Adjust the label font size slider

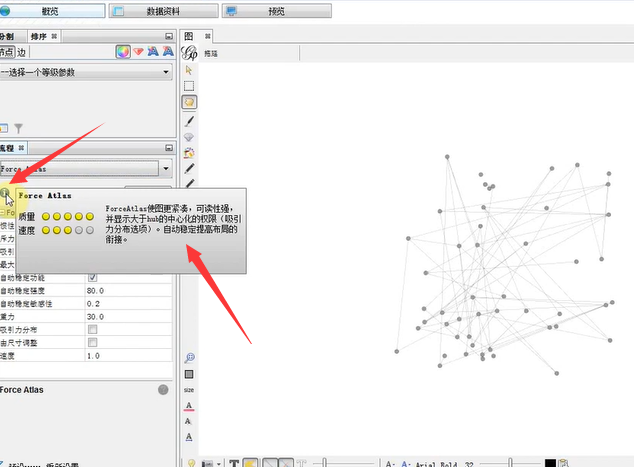pyautogui.click(x=509, y=463)
